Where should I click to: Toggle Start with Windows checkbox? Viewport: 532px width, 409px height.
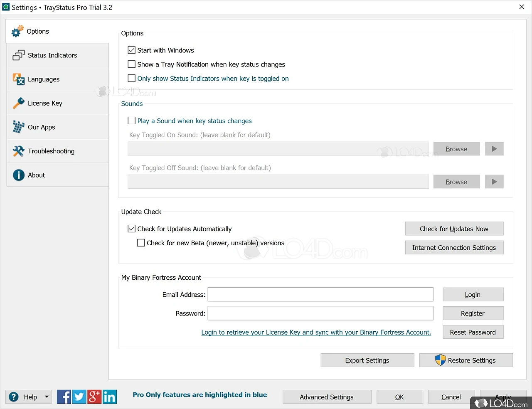tap(132, 50)
